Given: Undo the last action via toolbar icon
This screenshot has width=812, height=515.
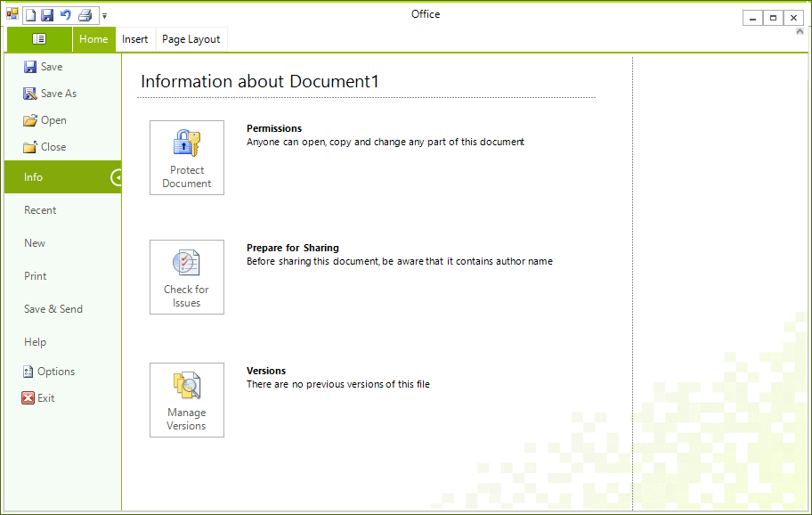Looking at the screenshot, I should (66, 15).
